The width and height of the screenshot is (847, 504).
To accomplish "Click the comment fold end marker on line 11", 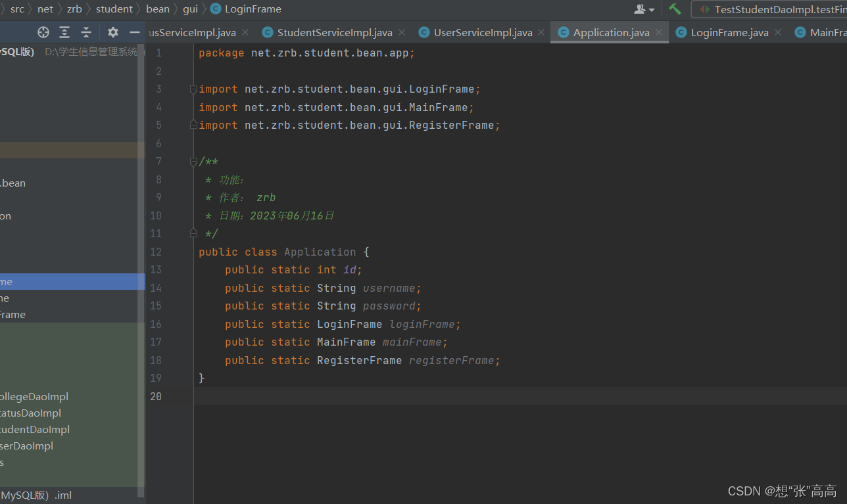I will pos(193,233).
